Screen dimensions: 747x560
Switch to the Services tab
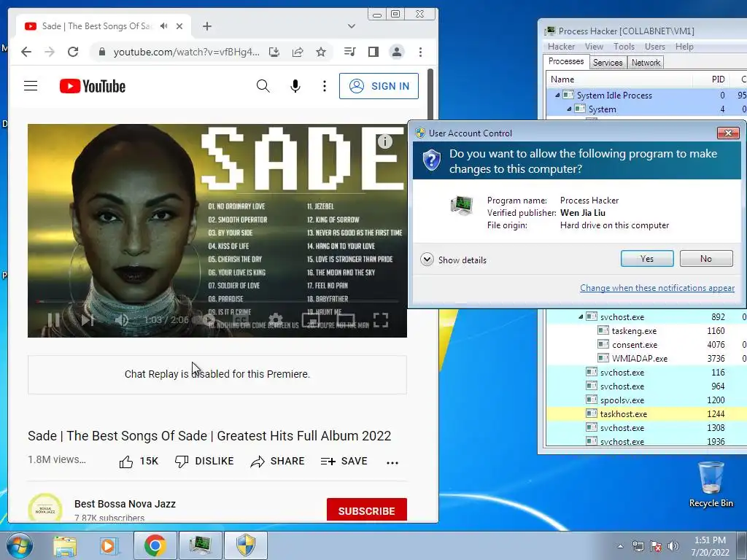pos(608,63)
